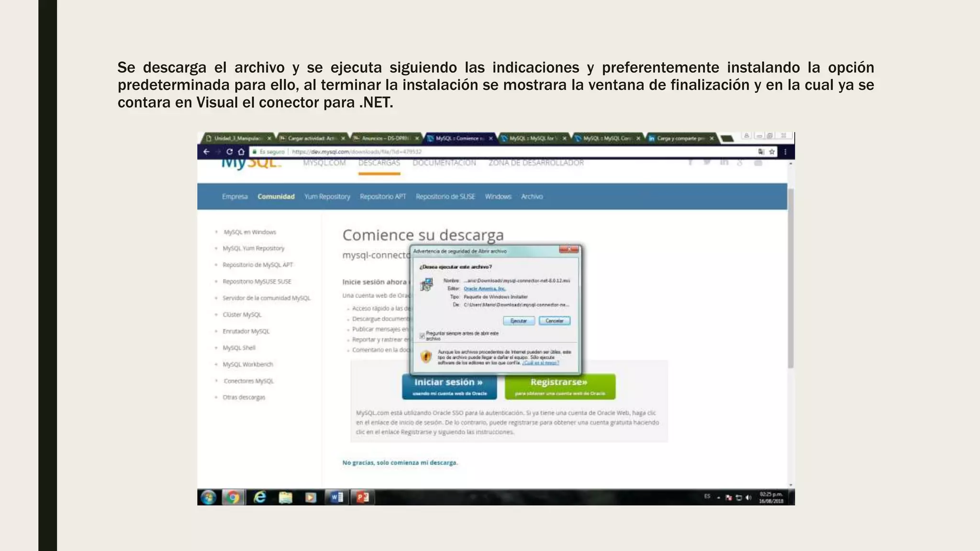Open Chrome's three-dot menu
980x551 pixels.
pyautogui.click(x=785, y=152)
